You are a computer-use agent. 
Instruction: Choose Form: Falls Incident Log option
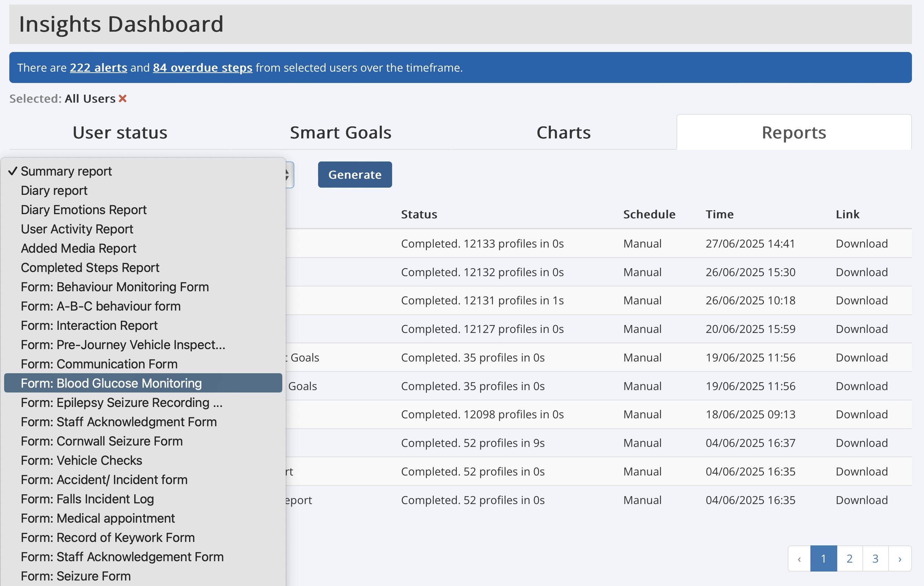87,499
